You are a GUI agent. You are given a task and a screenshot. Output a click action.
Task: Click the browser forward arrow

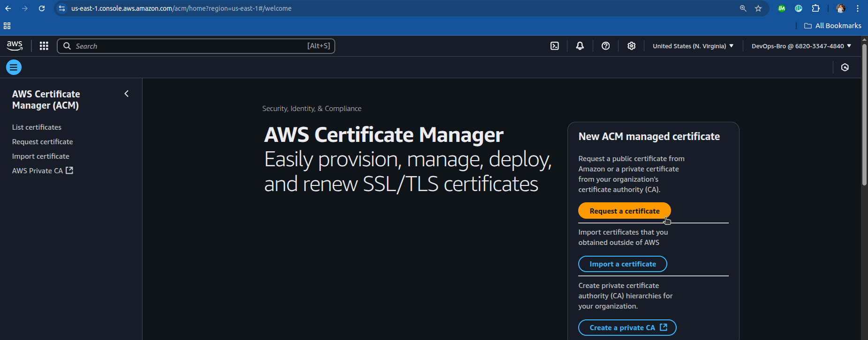(x=25, y=8)
